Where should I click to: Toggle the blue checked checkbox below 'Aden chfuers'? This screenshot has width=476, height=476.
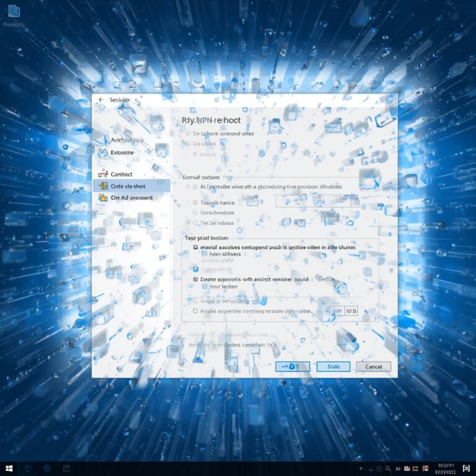coord(196,269)
